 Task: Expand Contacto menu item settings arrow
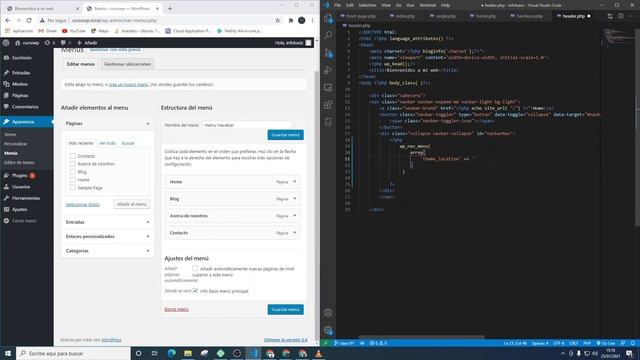click(295, 233)
